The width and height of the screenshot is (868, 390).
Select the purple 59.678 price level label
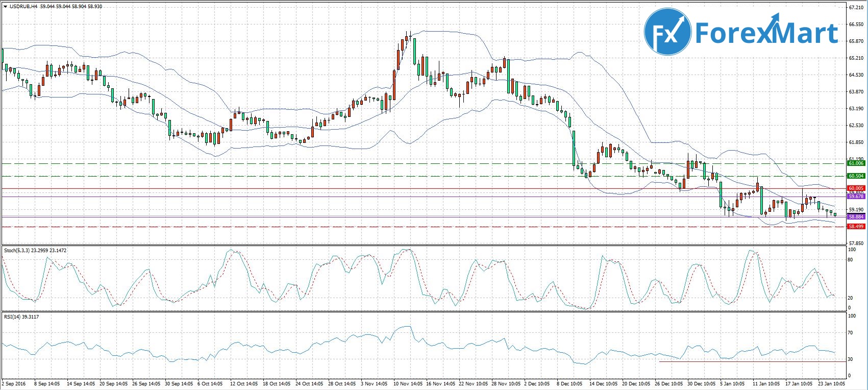point(856,196)
